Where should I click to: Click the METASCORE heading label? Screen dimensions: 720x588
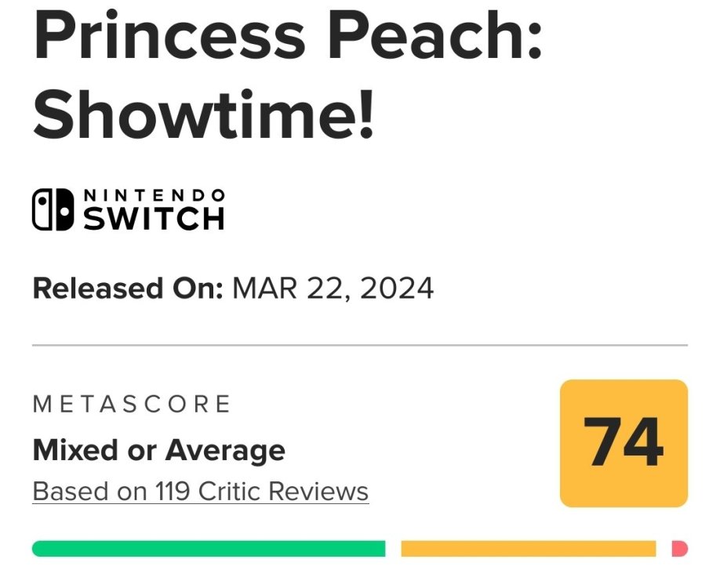pyautogui.click(x=132, y=405)
